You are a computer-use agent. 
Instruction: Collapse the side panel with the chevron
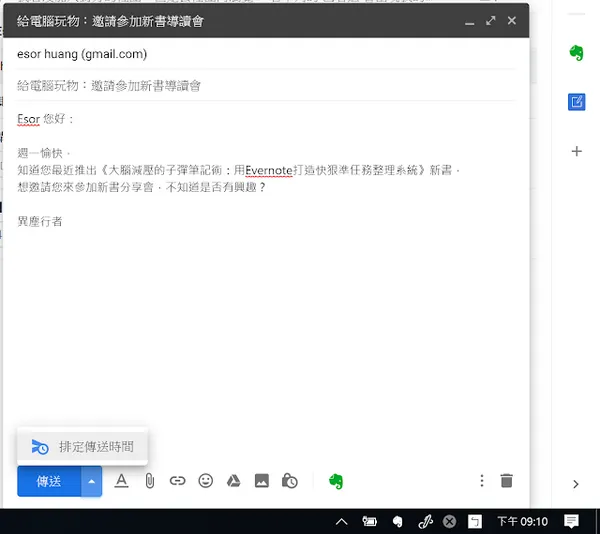click(576, 484)
